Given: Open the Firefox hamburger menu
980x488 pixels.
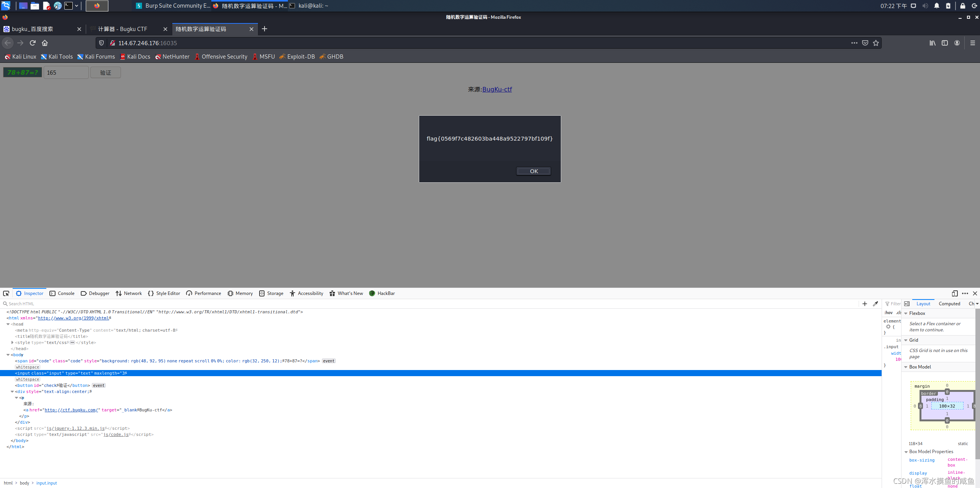Looking at the screenshot, I should (972, 43).
